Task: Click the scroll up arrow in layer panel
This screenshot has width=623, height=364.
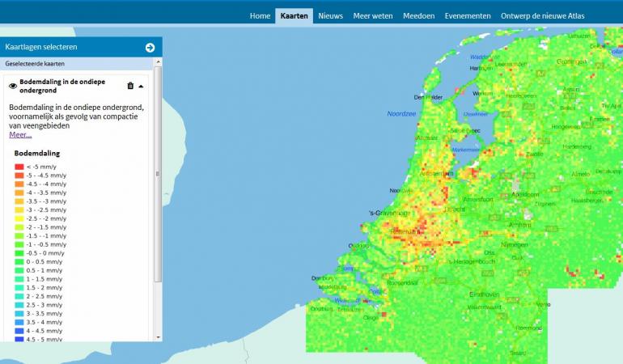Action: pyautogui.click(x=158, y=62)
